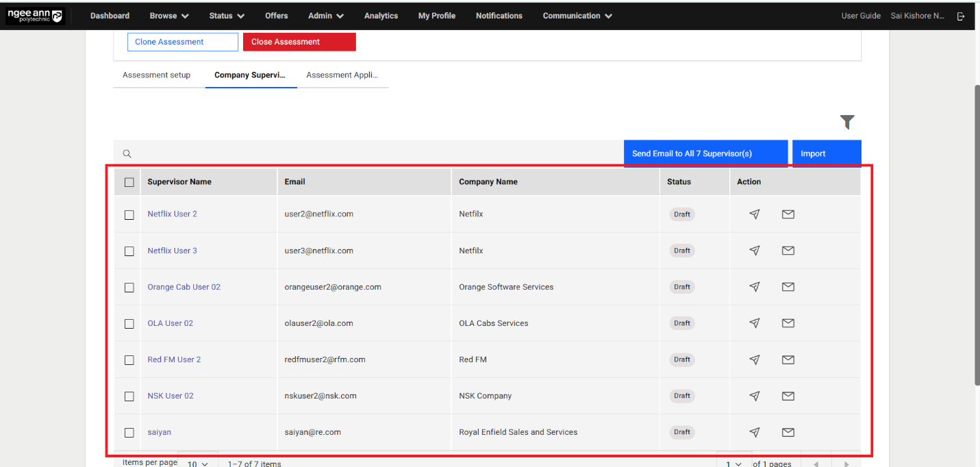Click the filter funnel icon
Screen dimensions: 980x467
point(847,123)
